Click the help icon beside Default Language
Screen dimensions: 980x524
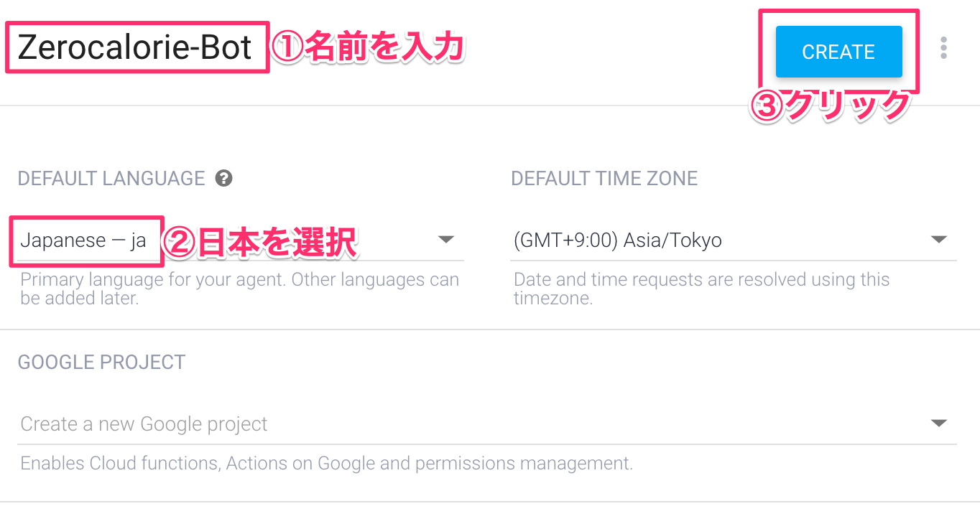pos(224,178)
